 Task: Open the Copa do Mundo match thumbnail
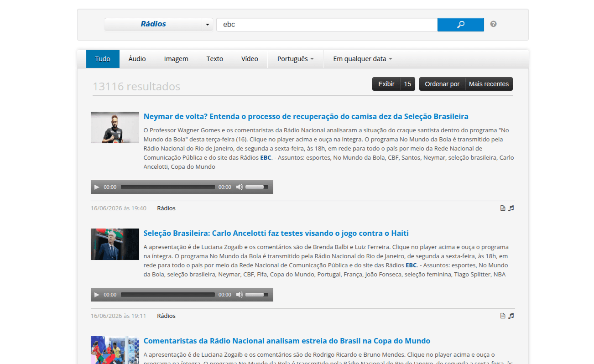(115, 350)
